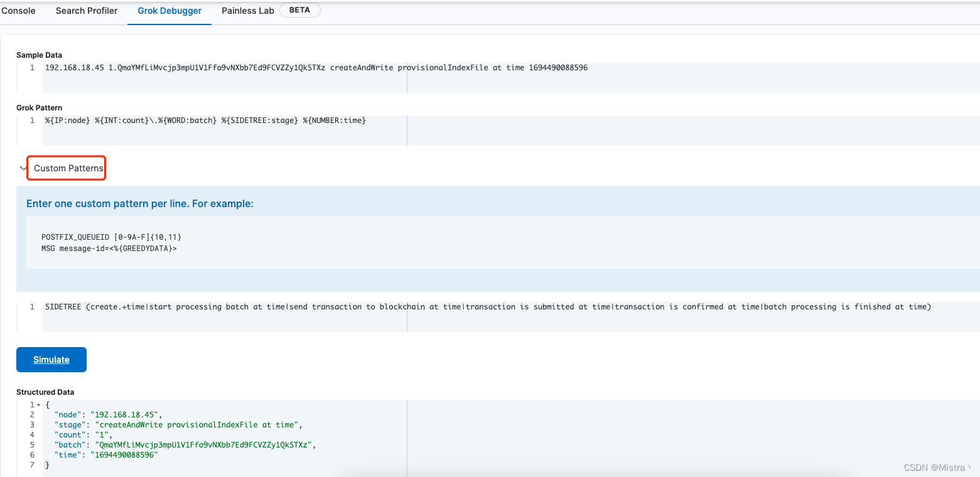Run the Simulate button

(x=51, y=360)
